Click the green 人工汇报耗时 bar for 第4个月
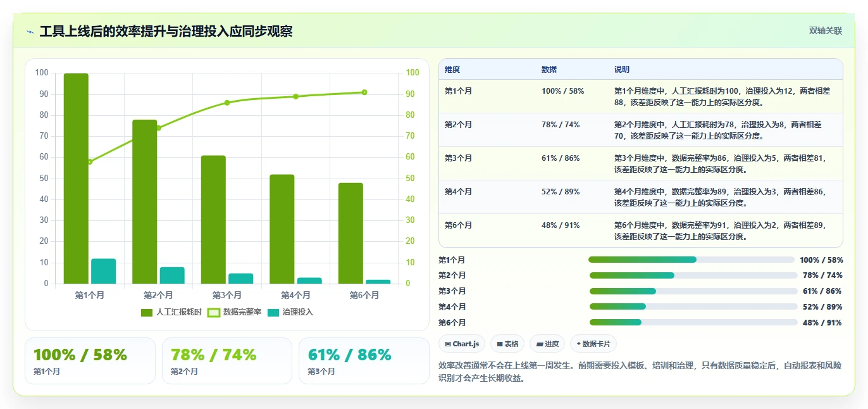The width and height of the screenshot is (868, 409). [x=282, y=229]
